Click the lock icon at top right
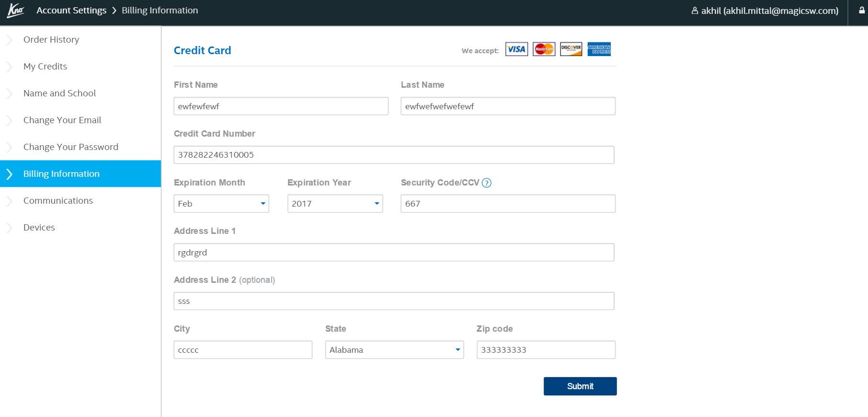868x417 pixels. coord(862,10)
